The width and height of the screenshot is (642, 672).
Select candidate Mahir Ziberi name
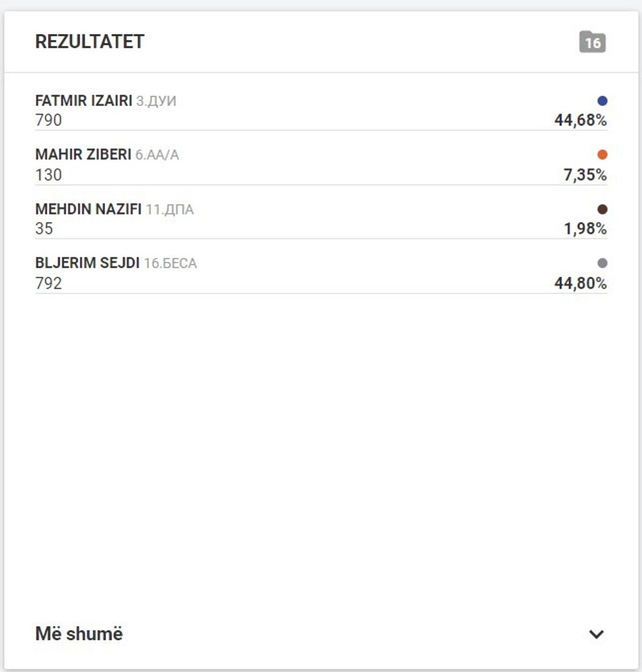point(83,155)
